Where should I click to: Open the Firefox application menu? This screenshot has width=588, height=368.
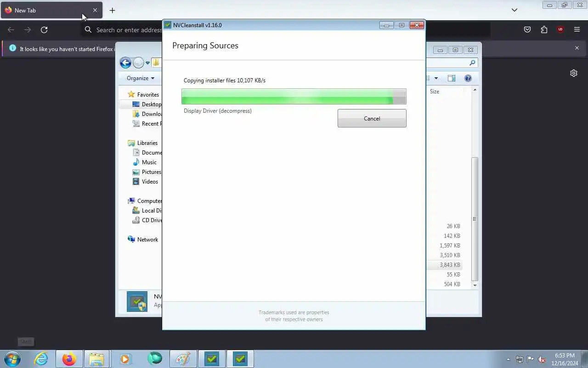[x=577, y=30]
